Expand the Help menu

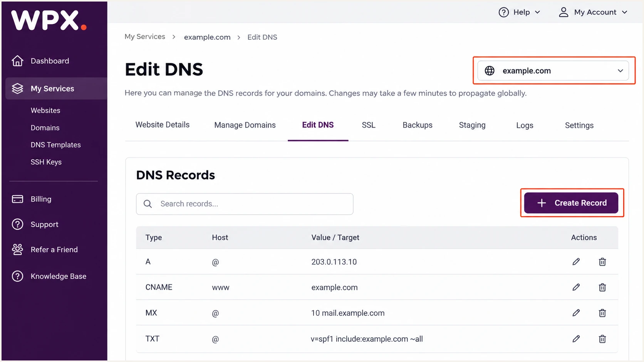[x=520, y=12]
